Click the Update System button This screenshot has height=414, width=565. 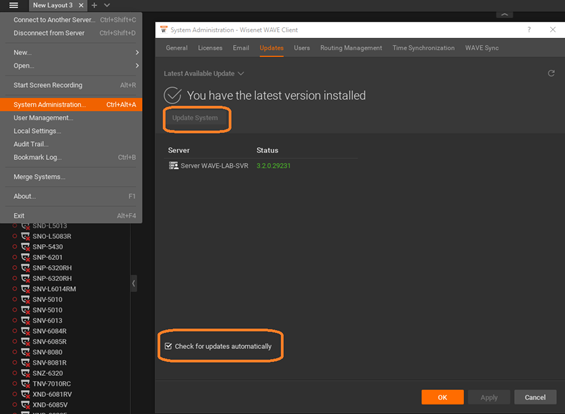pyautogui.click(x=195, y=118)
